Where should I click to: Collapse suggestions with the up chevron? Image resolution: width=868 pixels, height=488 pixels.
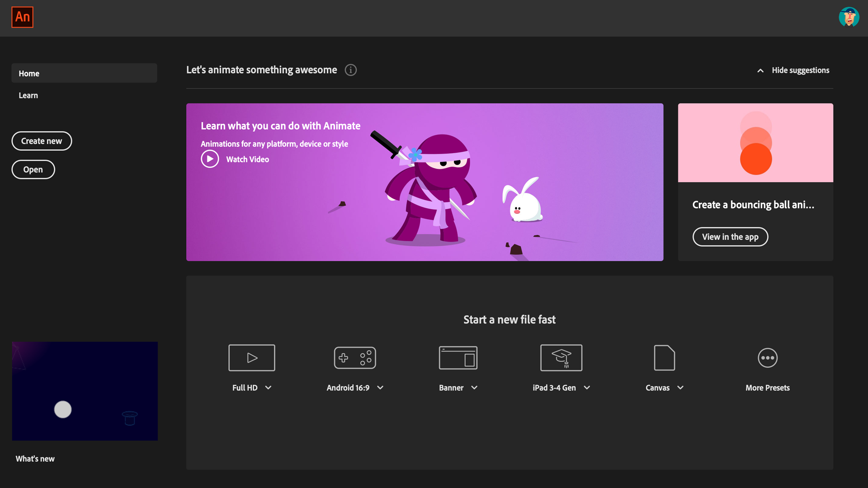pyautogui.click(x=760, y=70)
